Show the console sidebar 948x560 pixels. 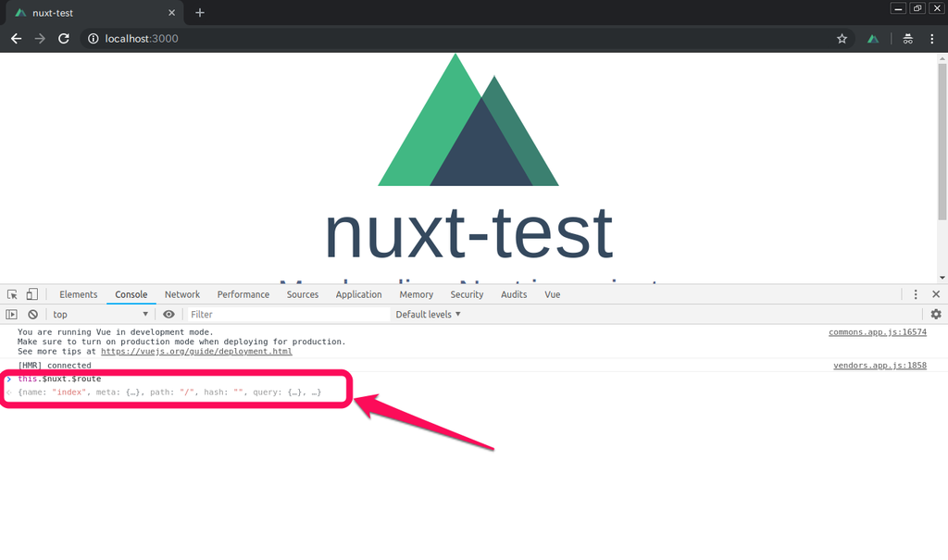tap(11, 315)
